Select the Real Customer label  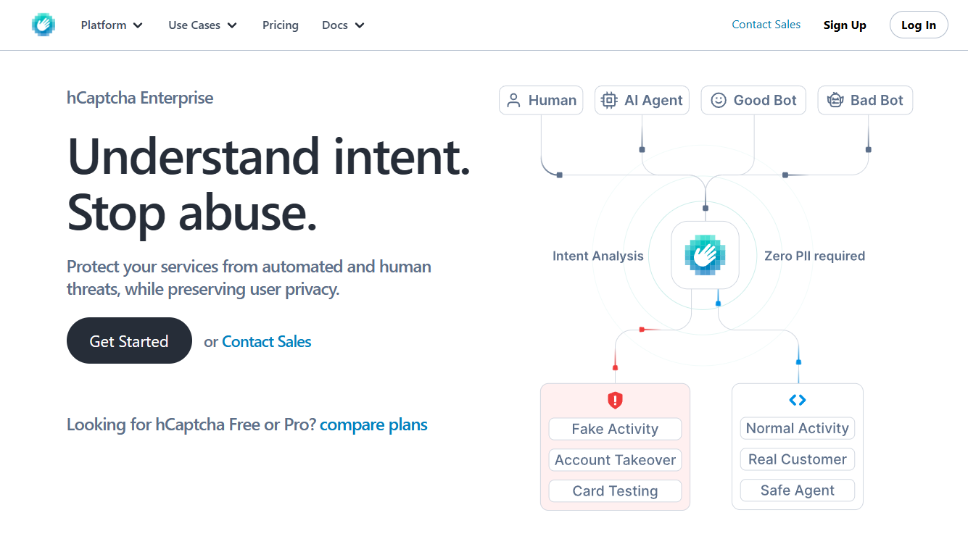tap(797, 459)
